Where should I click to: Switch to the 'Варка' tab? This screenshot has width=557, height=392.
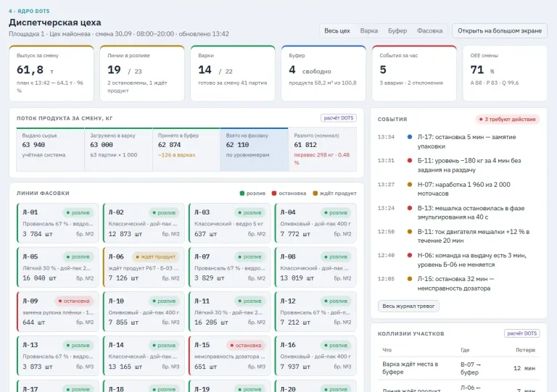[368, 31]
